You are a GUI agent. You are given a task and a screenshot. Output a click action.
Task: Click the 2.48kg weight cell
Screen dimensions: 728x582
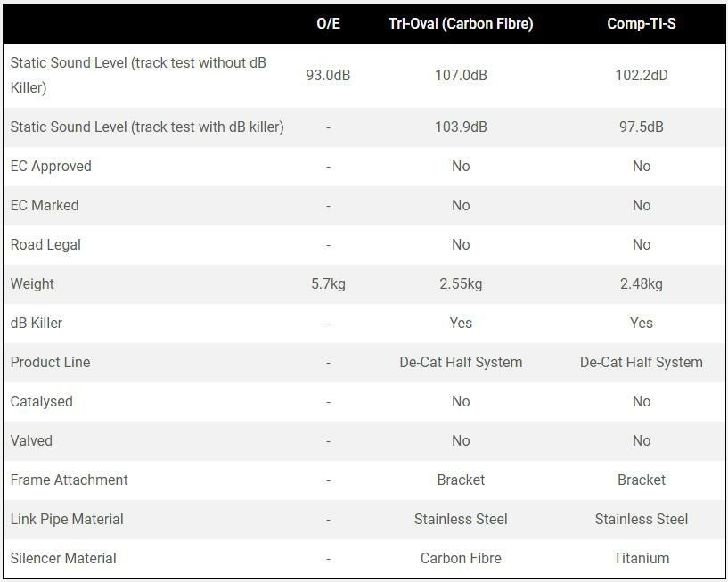click(642, 283)
